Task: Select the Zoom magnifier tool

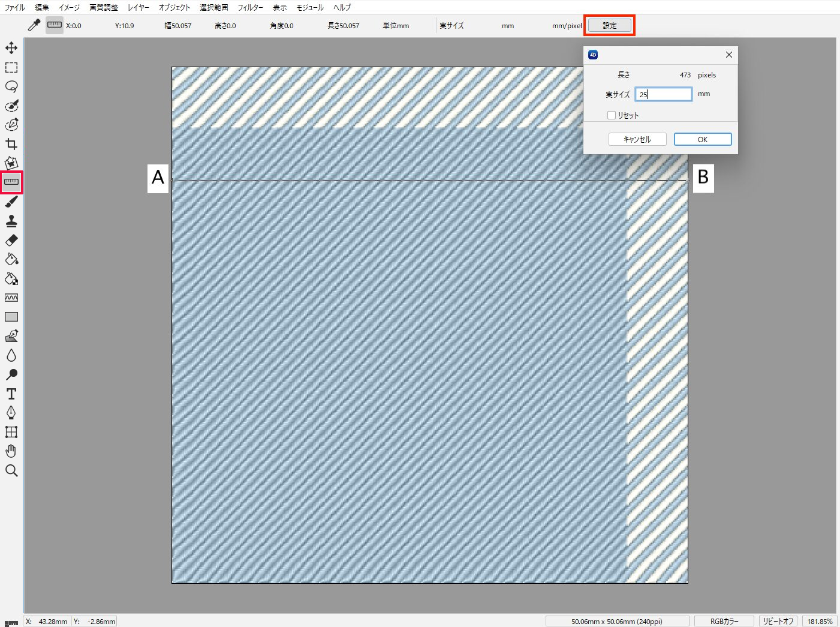Action: (11, 470)
